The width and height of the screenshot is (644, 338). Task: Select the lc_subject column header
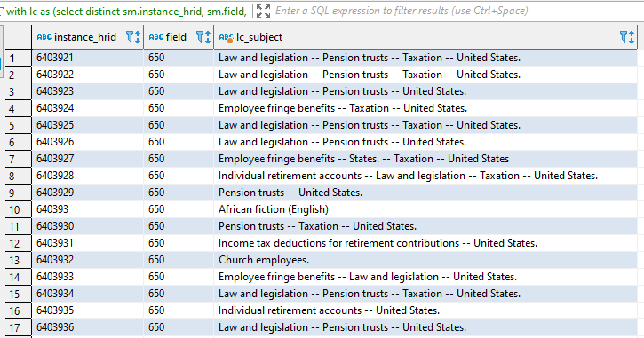[425, 37]
